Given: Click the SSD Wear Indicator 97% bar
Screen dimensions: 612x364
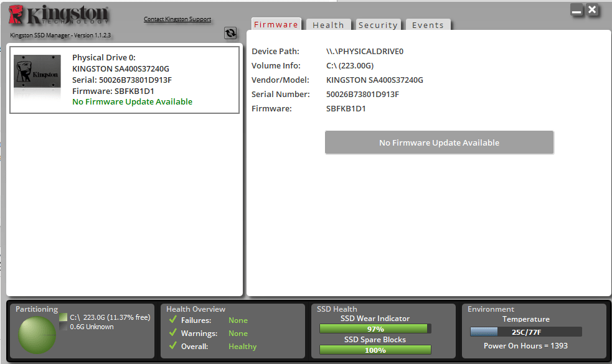Looking at the screenshot, I should click(x=375, y=329).
